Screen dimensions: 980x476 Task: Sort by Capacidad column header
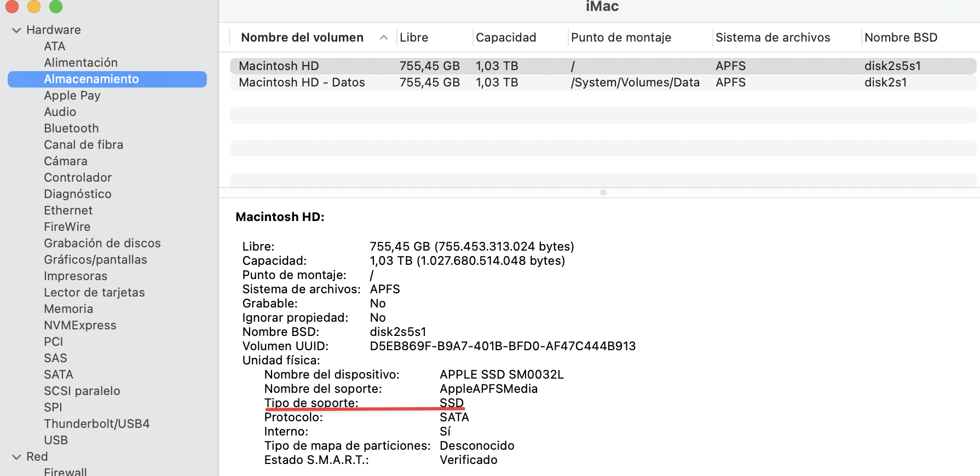(506, 38)
